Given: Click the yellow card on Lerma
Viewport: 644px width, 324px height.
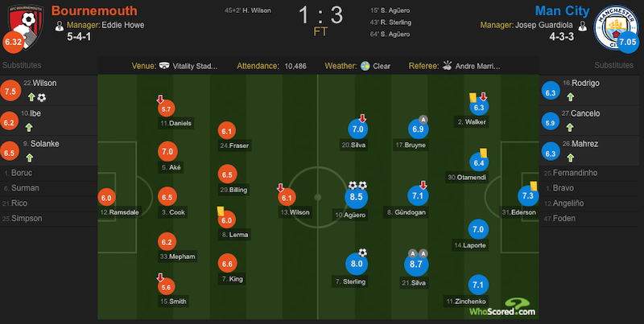Looking at the screenshot, I should [219, 208].
